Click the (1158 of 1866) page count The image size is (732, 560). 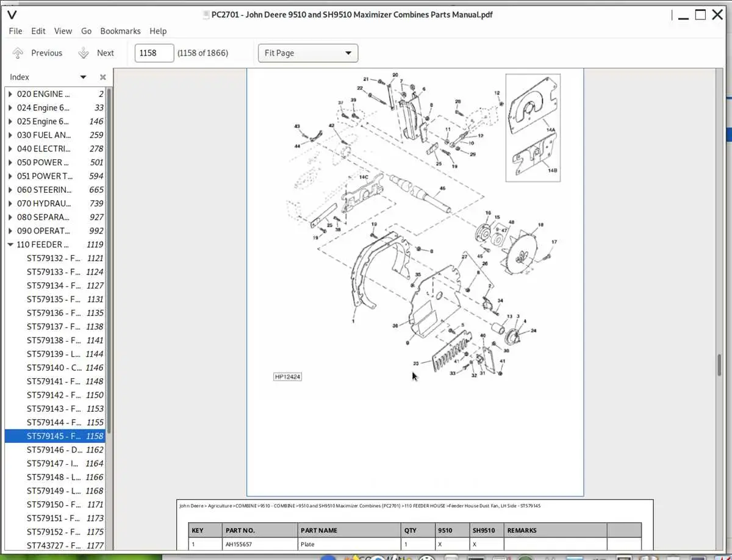pyautogui.click(x=203, y=53)
